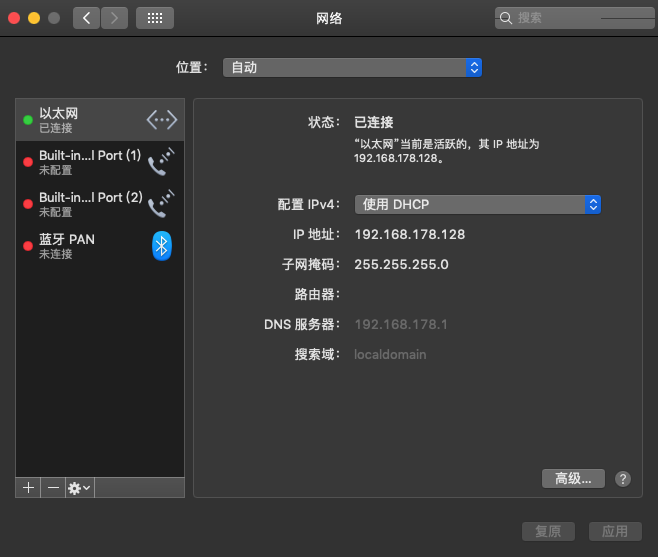Click the 高级... advanced button
The width and height of the screenshot is (658, 557).
click(573, 479)
